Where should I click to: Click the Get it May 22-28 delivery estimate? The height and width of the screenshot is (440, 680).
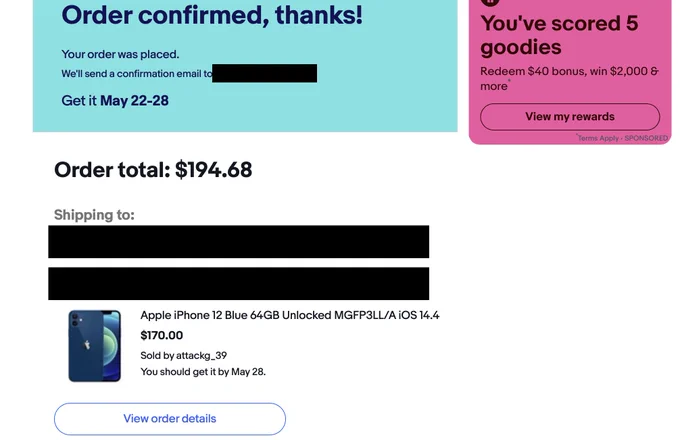pos(115,101)
